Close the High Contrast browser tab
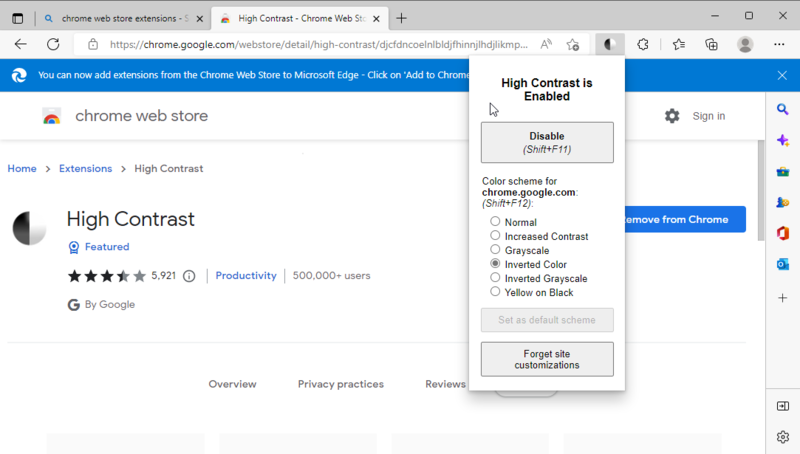 tap(377, 19)
